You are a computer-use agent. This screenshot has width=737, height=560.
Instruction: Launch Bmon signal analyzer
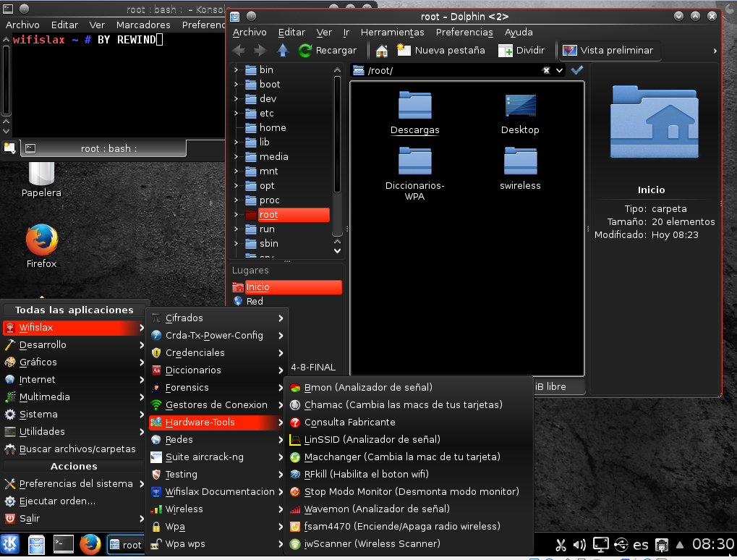(x=409, y=387)
